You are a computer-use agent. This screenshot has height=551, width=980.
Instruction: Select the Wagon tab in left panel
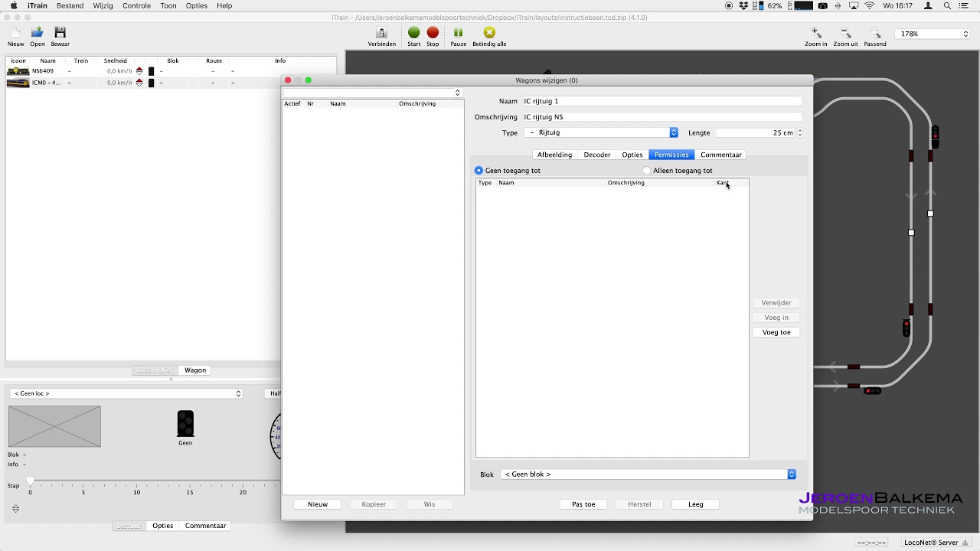[x=195, y=370]
